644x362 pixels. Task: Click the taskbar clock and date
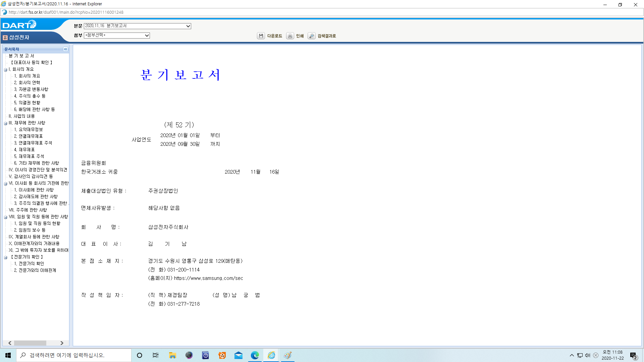[x=613, y=355]
